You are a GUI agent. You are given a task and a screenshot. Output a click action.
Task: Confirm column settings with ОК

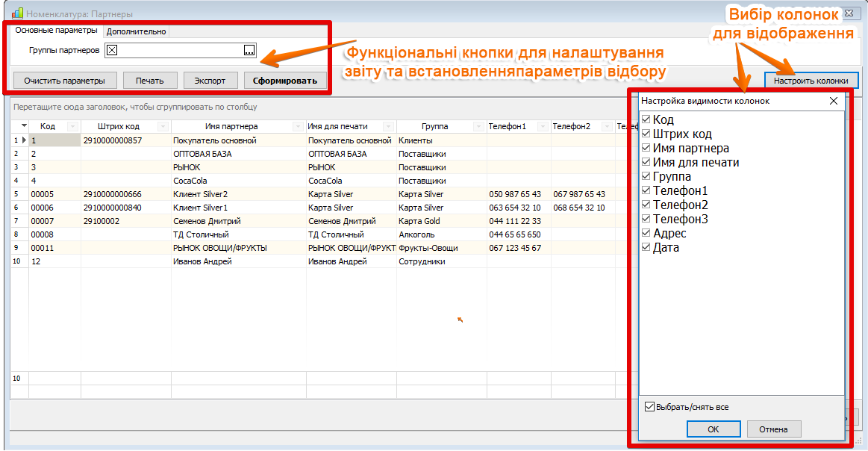pos(714,429)
